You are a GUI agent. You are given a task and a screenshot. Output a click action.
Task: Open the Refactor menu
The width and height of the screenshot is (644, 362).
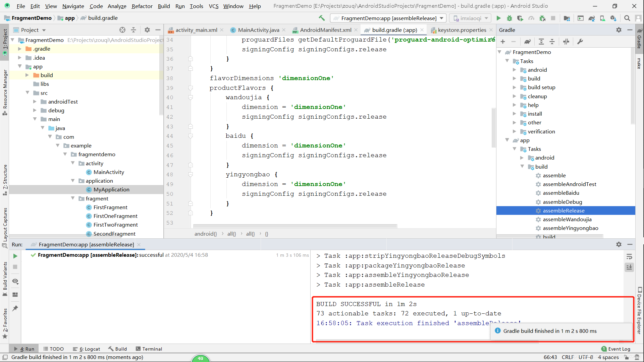tap(142, 6)
